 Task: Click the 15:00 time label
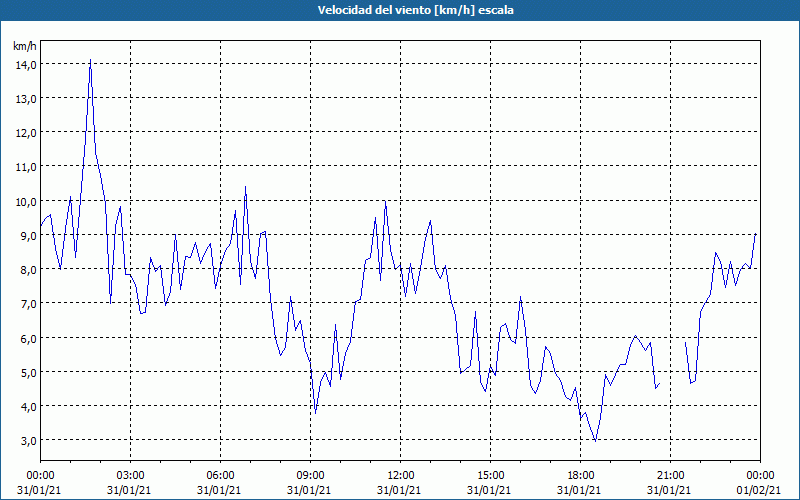(x=491, y=476)
